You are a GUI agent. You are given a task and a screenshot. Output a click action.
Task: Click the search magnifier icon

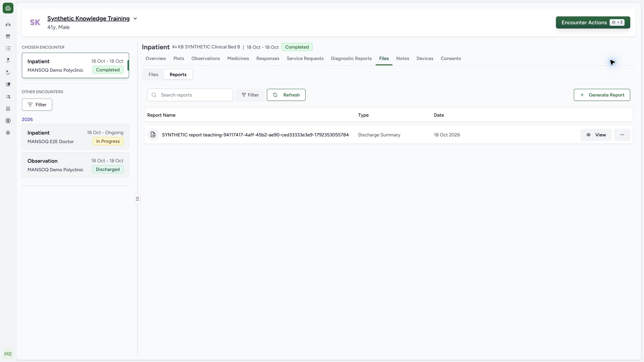pos(154,95)
